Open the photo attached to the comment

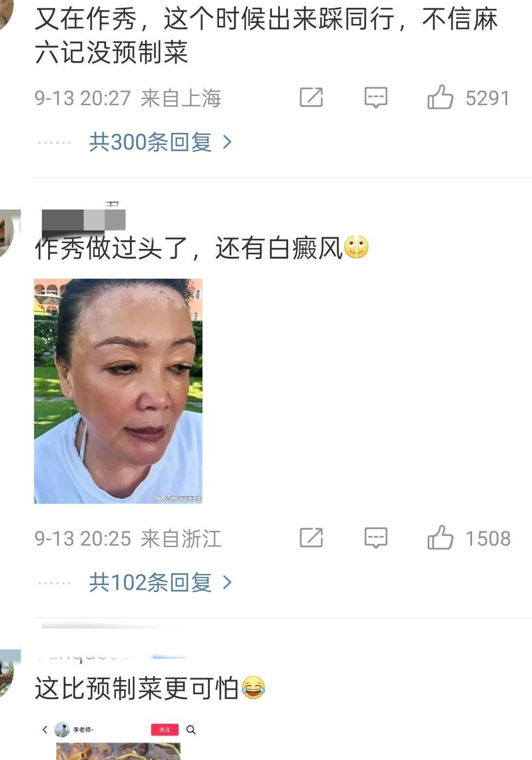point(118,391)
